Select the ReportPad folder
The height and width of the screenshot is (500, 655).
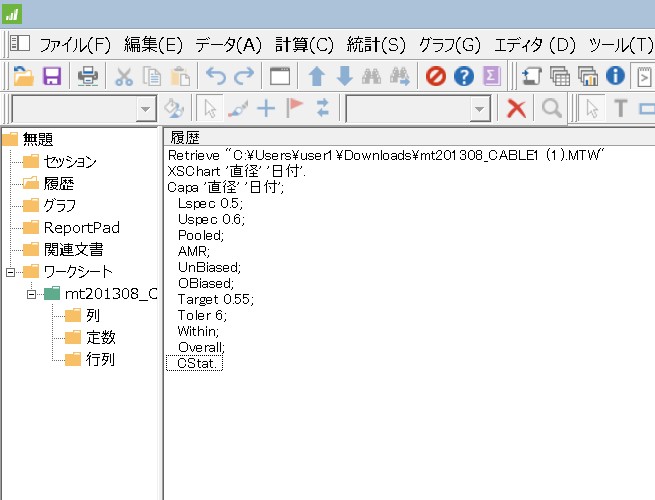[x=82, y=228]
